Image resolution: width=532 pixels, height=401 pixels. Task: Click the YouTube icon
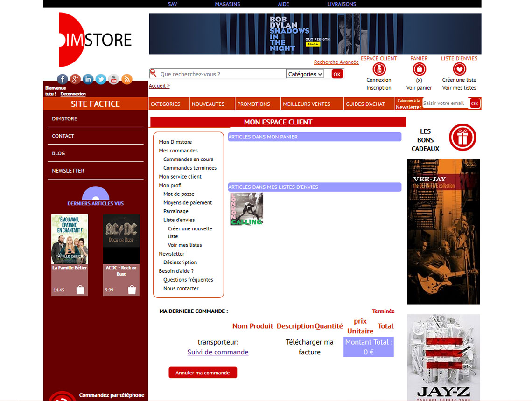click(113, 79)
